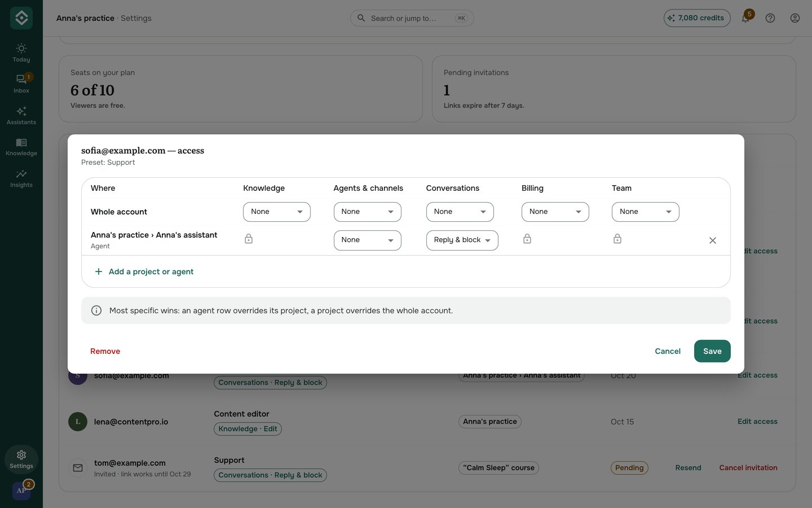This screenshot has width=812, height=508.
Task: Cancel the access dialog
Action: (x=668, y=351)
